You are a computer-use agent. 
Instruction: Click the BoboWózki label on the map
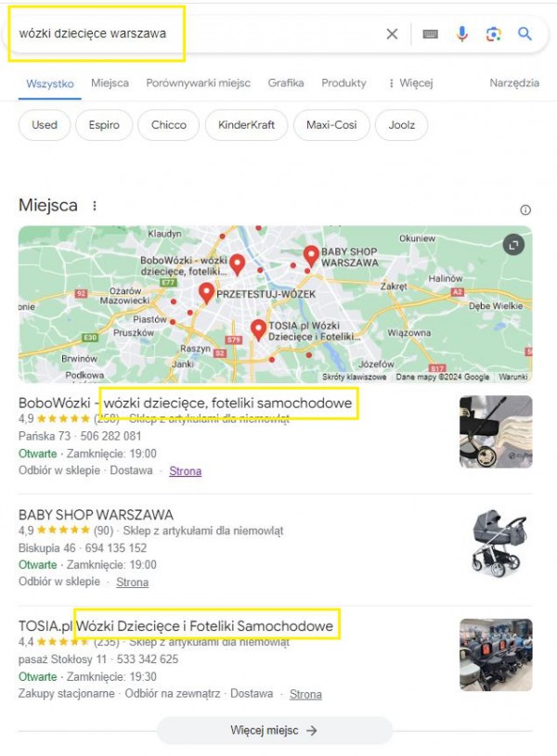(184, 265)
